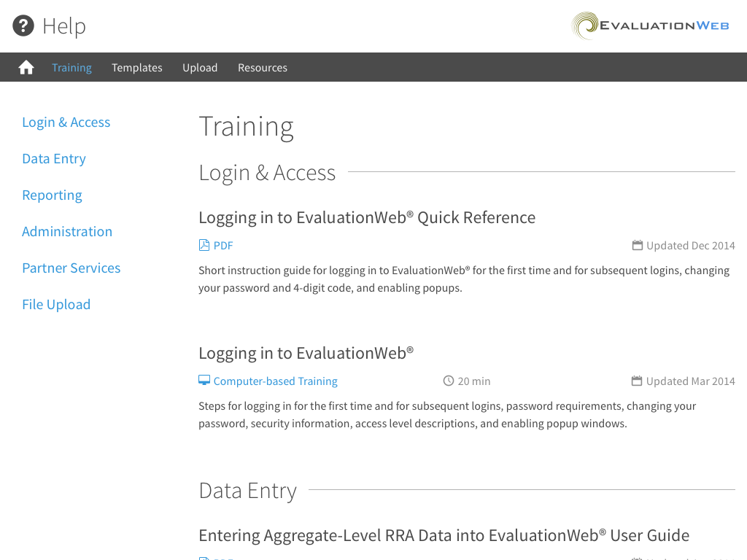This screenshot has height=560, width=747.
Task: Click the 'Updated Mar 2014' date text
Action: pyautogui.click(x=691, y=381)
